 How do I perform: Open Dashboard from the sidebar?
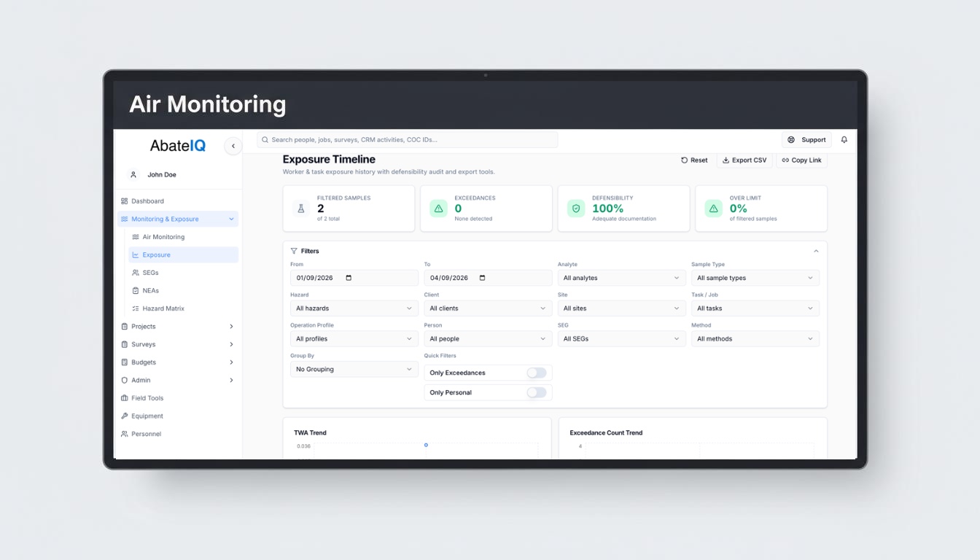point(178,201)
